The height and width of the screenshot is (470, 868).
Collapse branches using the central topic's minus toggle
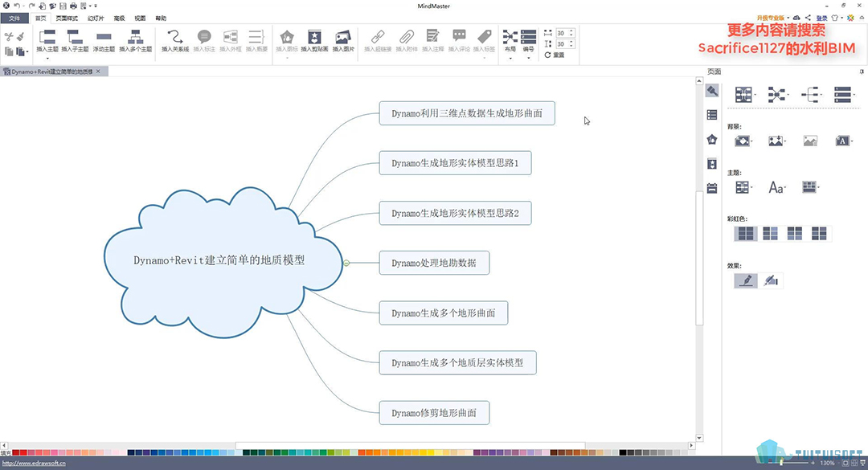tap(346, 263)
